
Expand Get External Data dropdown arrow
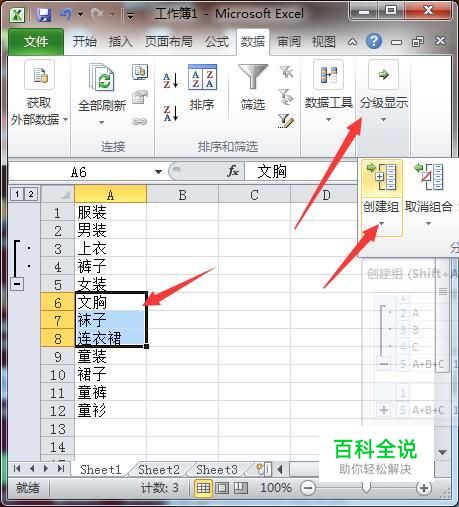point(65,119)
